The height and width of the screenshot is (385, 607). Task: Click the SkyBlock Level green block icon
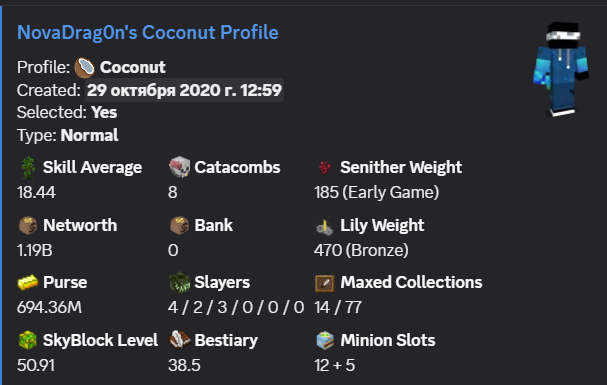[28, 341]
